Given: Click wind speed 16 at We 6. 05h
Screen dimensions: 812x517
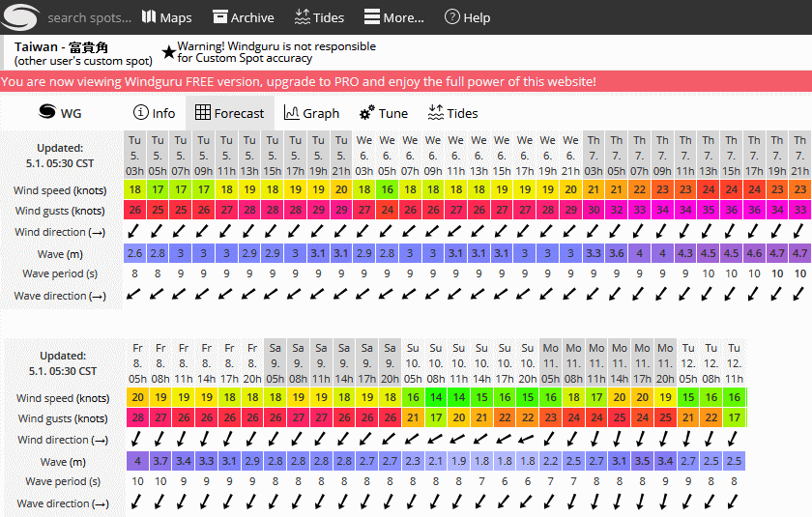Looking at the screenshot, I should pos(388,190).
